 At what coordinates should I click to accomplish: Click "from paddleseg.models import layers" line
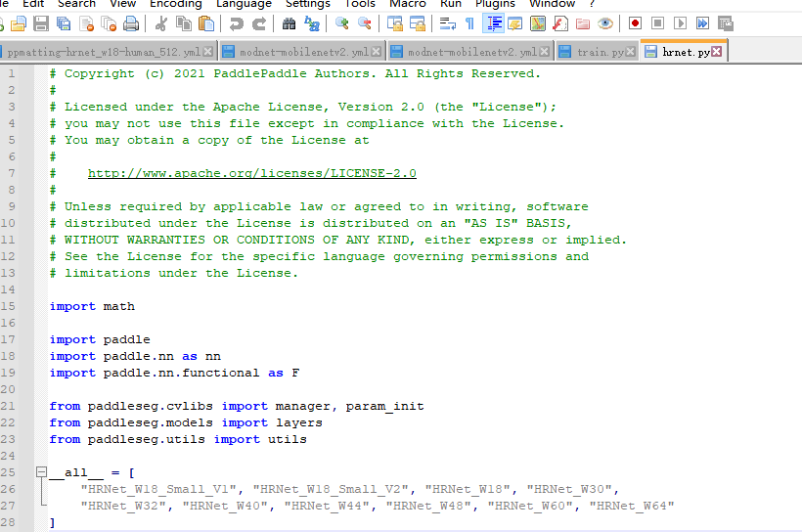[186, 423]
